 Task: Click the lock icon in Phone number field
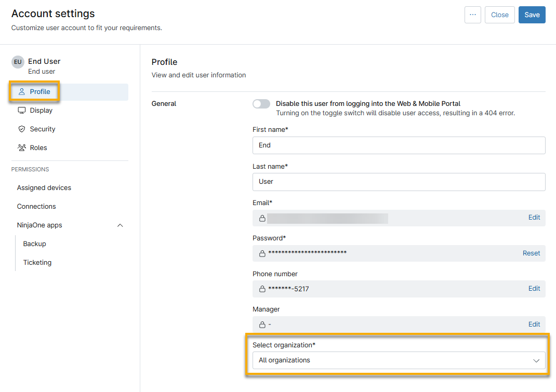point(262,289)
